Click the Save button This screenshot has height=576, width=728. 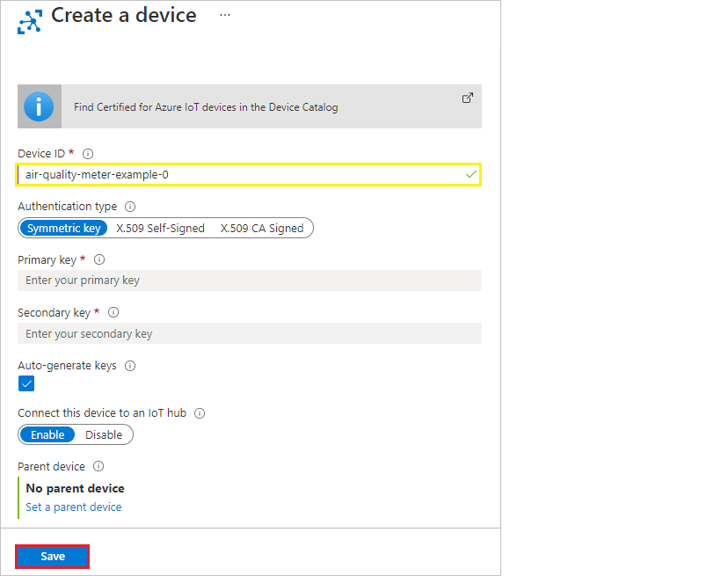[52, 556]
